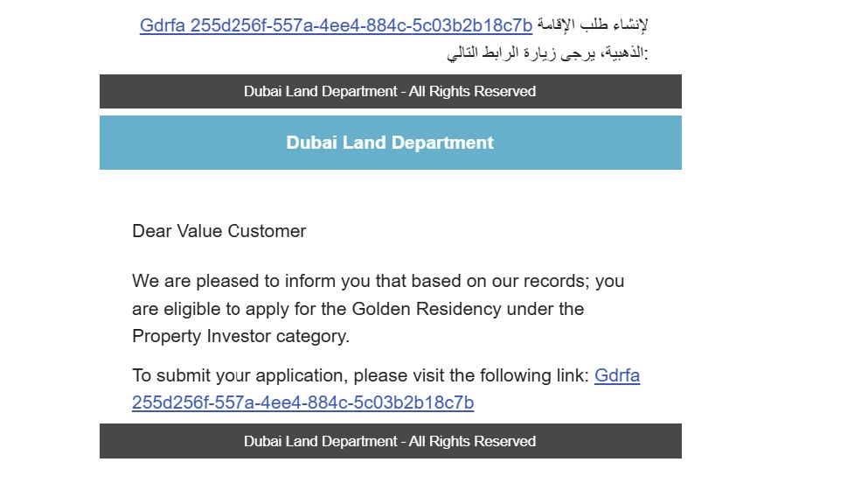Click the 'Dear Value Customer' greeting
This screenshot has height=483, width=868.
(219, 231)
